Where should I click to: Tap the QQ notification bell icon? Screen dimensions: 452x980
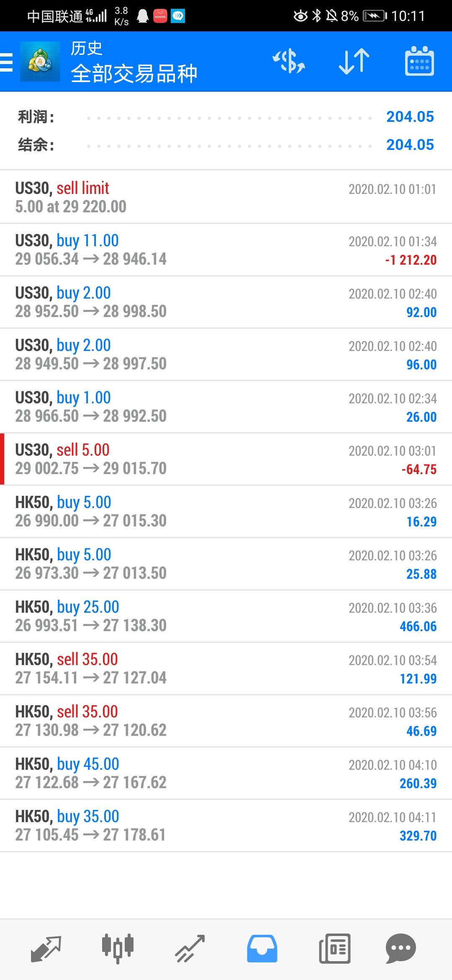point(143,16)
